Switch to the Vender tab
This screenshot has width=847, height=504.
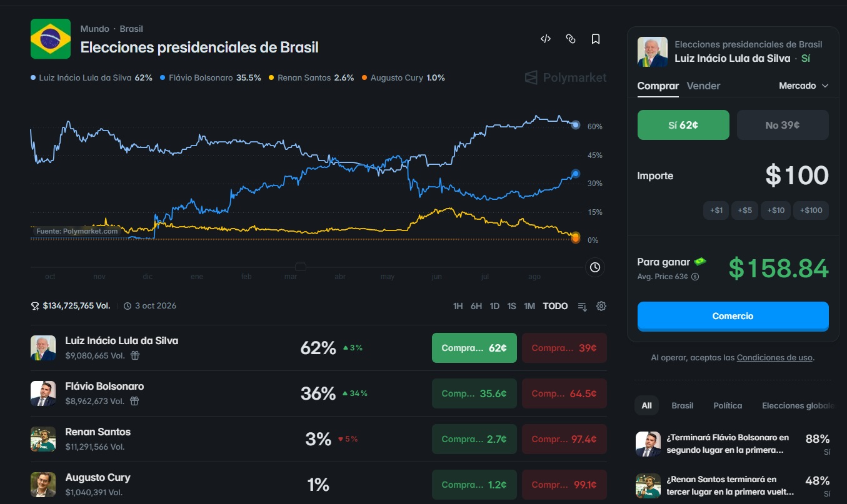coord(703,86)
